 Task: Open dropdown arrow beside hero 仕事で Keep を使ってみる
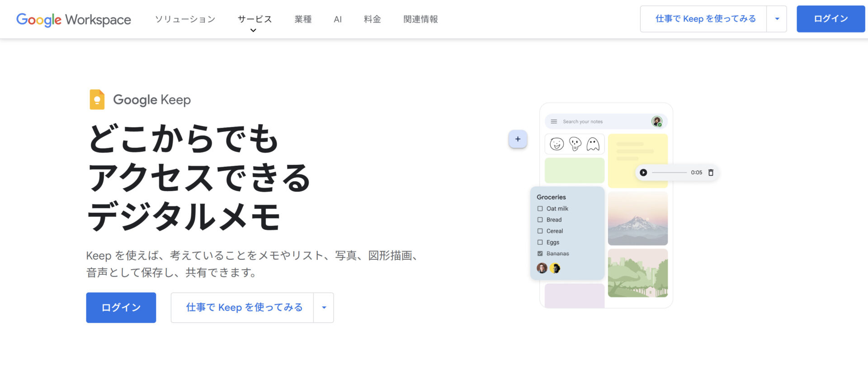click(x=324, y=308)
